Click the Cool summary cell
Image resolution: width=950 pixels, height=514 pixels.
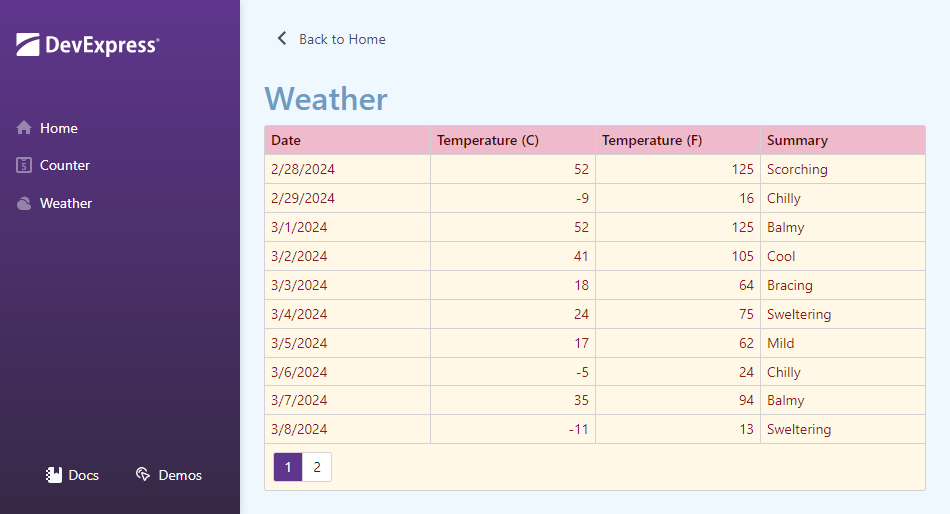pyautogui.click(x=843, y=256)
